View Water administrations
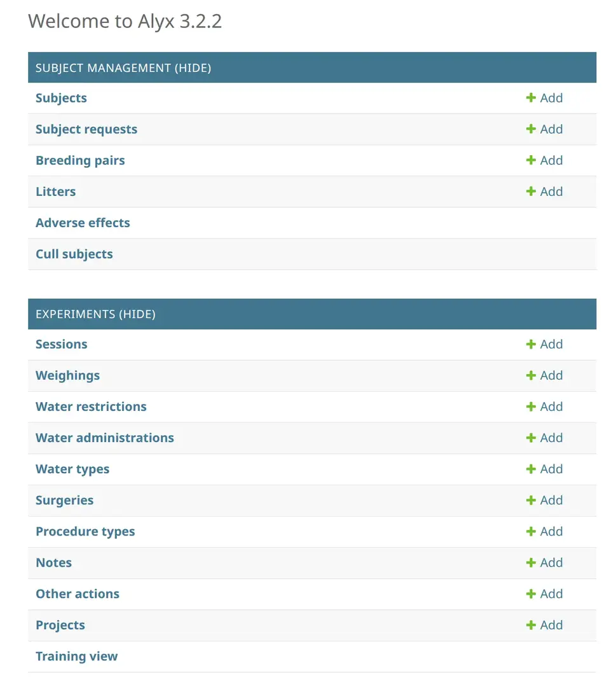 pyautogui.click(x=105, y=438)
